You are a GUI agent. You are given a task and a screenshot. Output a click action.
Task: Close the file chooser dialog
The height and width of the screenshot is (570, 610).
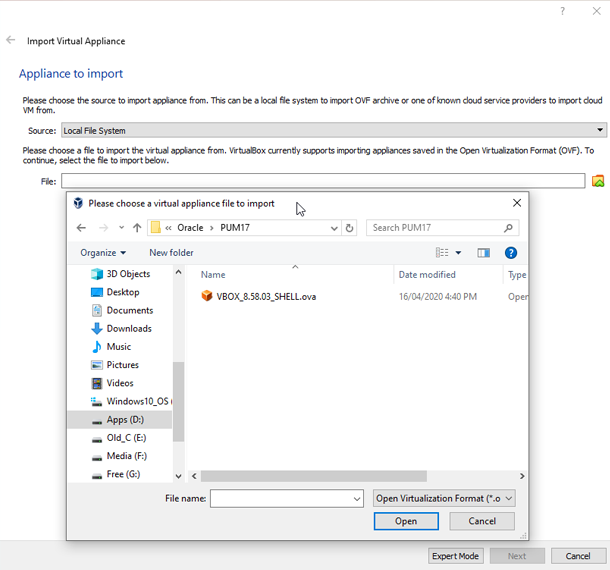(x=517, y=203)
